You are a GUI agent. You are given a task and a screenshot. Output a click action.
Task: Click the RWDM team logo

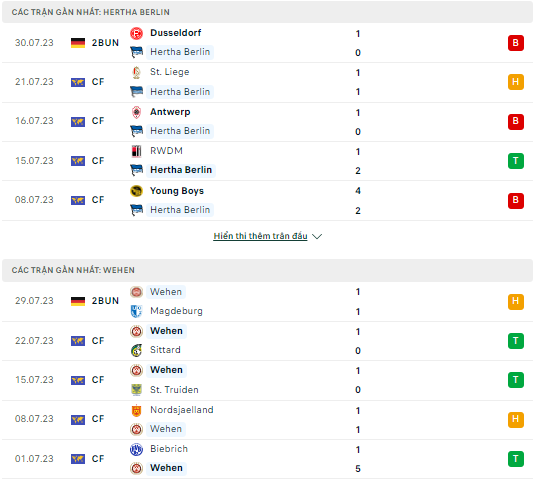[136, 151]
